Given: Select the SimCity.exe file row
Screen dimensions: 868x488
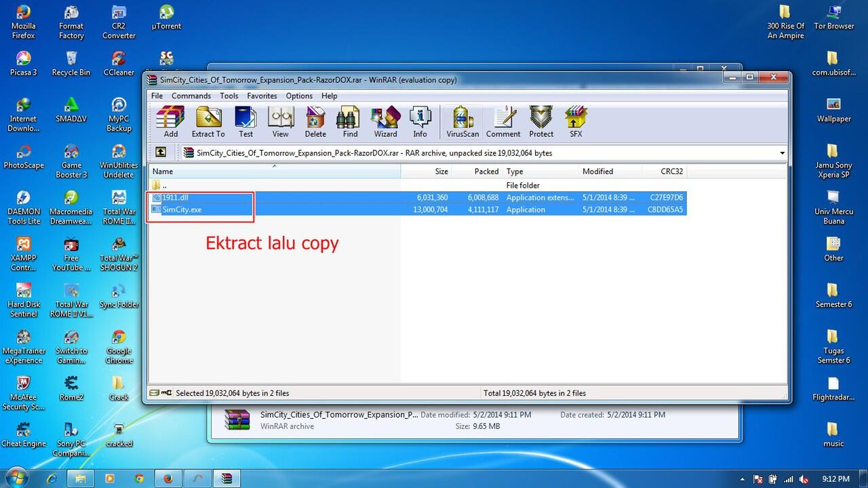Looking at the screenshot, I should pos(418,209).
